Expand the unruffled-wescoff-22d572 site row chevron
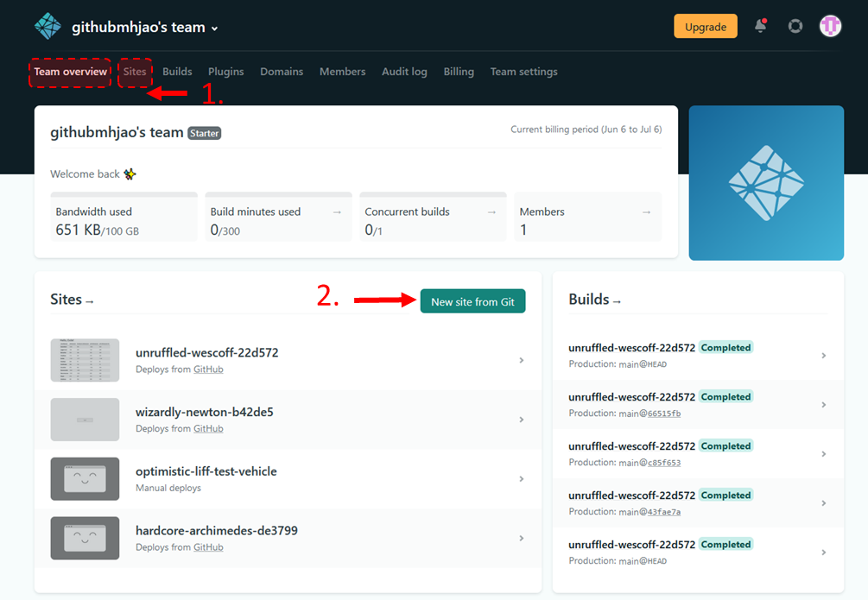Screen dimensions: 868x600 tap(522, 360)
